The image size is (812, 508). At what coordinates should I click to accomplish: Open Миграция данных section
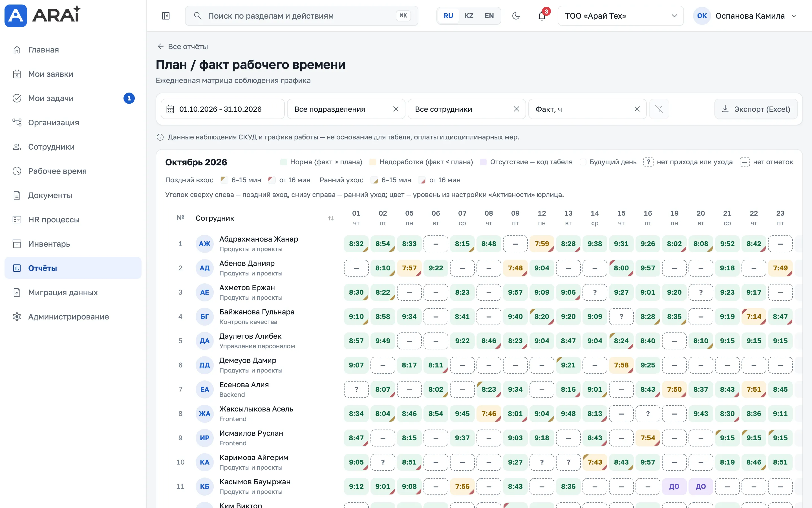[73, 292]
